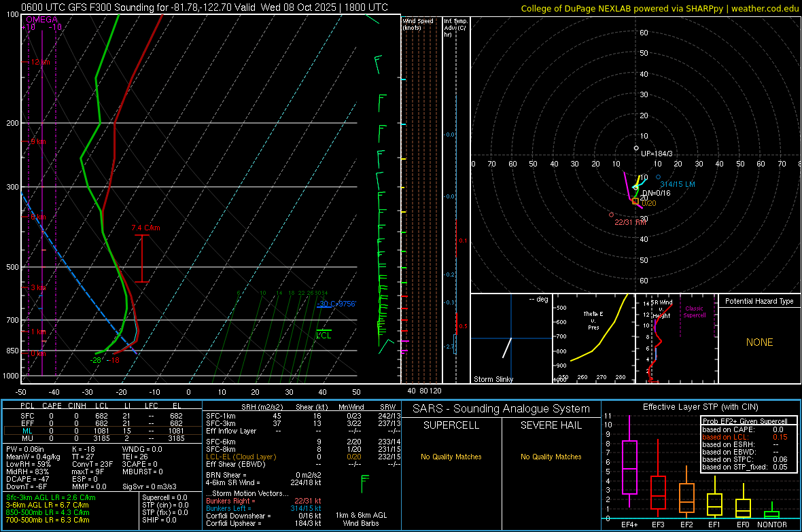Select the MU parcel row label
802x532 pixels.
[x=27, y=438]
